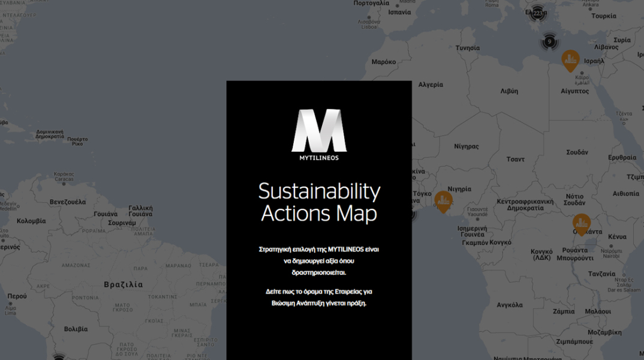Click the Ανγκόλα country label

510,305
